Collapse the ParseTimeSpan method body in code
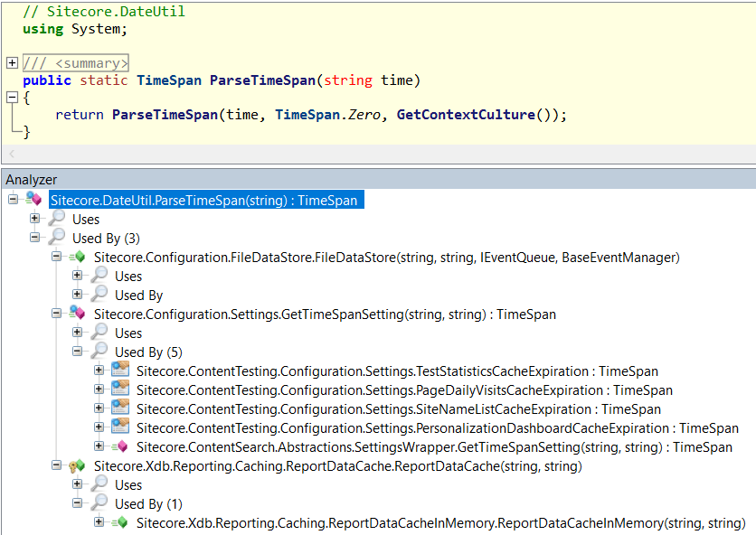Screen dimensions: 756x535 point(12,98)
